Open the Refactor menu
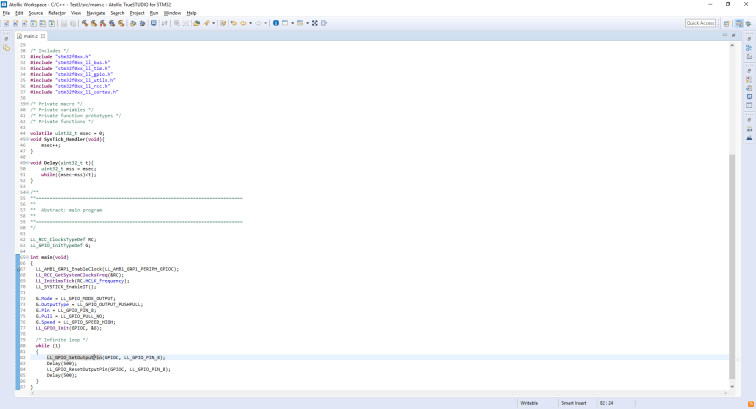 click(57, 13)
